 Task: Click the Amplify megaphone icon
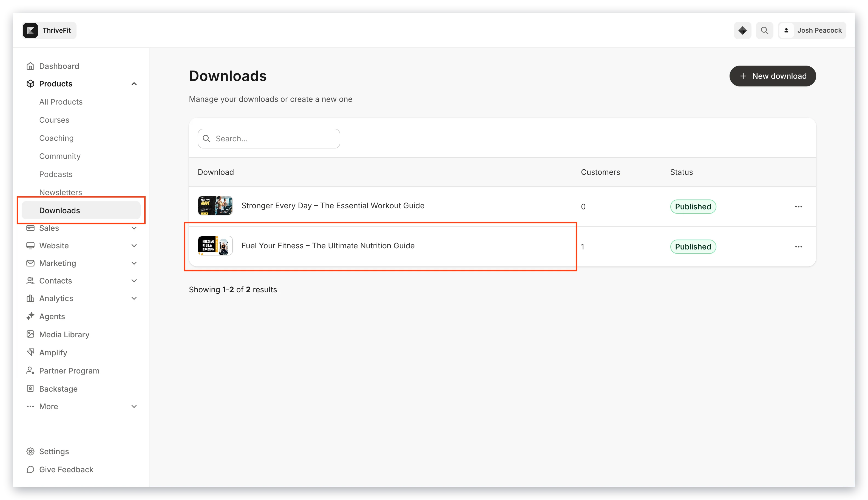30,352
